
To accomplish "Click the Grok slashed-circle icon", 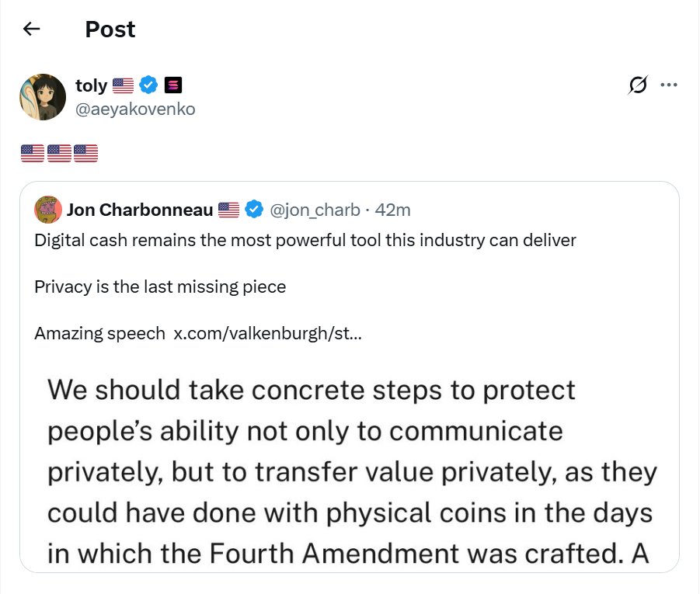I will (638, 85).
